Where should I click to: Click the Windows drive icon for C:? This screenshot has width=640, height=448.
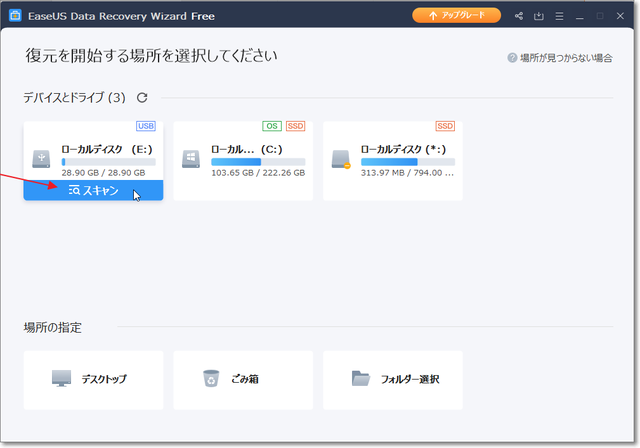(x=190, y=159)
